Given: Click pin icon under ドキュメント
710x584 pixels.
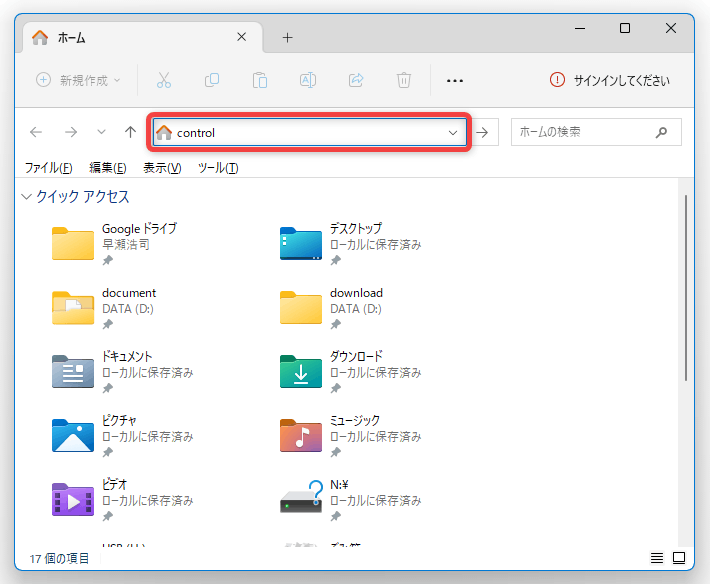Looking at the screenshot, I should [107, 388].
